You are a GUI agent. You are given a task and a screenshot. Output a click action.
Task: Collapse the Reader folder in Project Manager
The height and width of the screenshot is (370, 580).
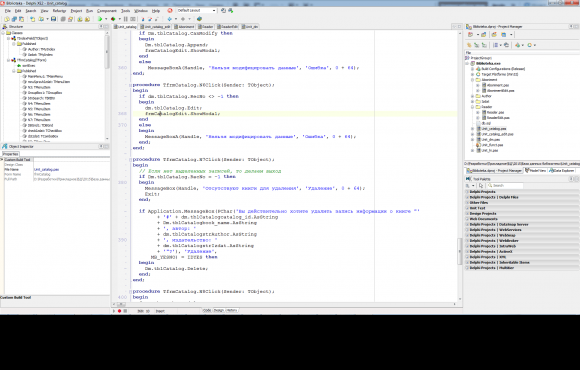pos(472,107)
